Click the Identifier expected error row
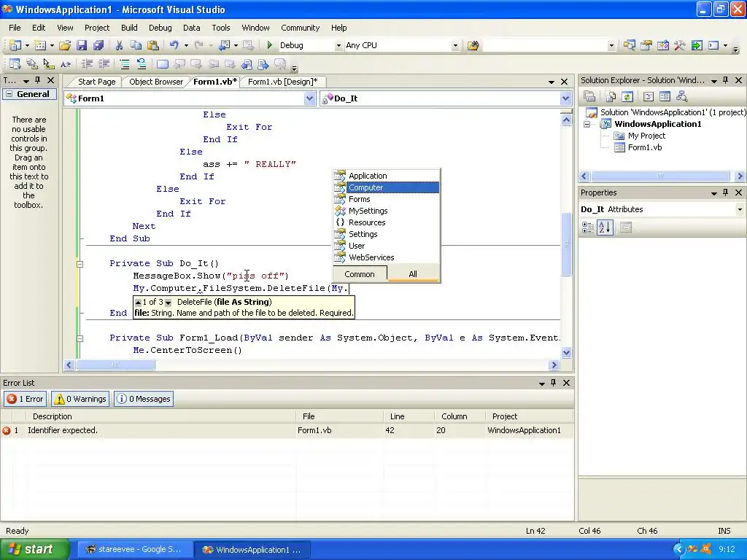The image size is (747, 560). pyautogui.click(x=287, y=430)
